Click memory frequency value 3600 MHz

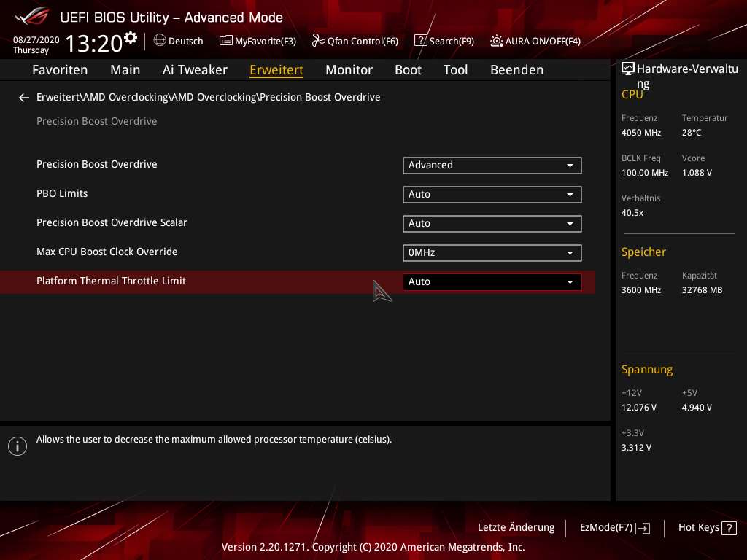[640, 290]
